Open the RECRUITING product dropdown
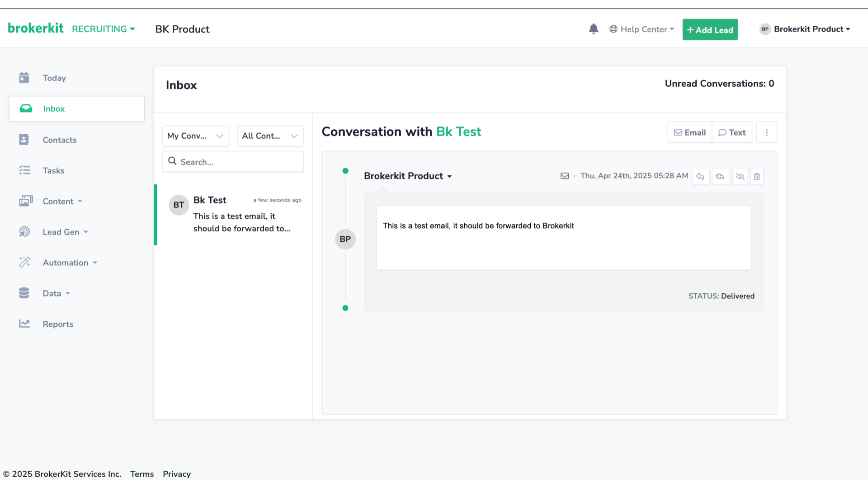 [104, 29]
